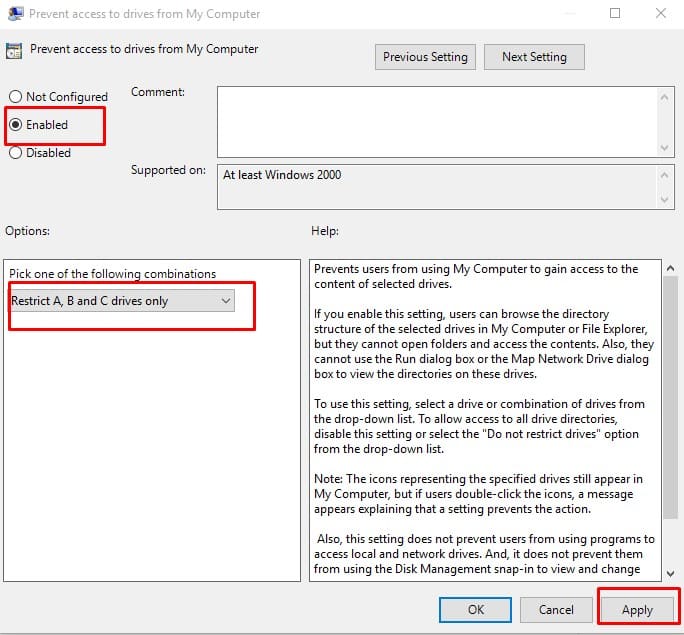Viewport: 684px width, 635px height.
Task: Click the help paragraph starting 'Note: The icons'
Action: (478, 494)
